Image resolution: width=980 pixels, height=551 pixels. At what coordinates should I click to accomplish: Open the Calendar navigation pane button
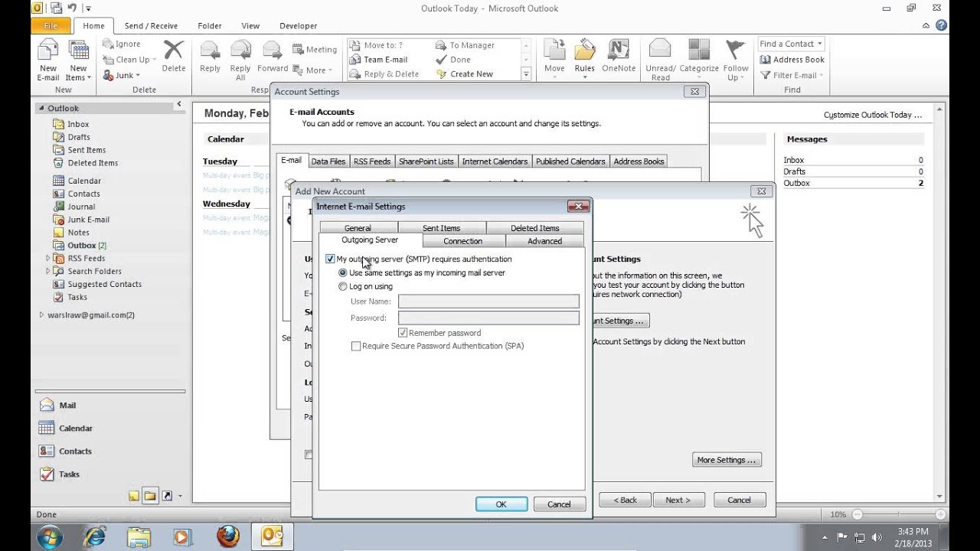click(x=110, y=429)
